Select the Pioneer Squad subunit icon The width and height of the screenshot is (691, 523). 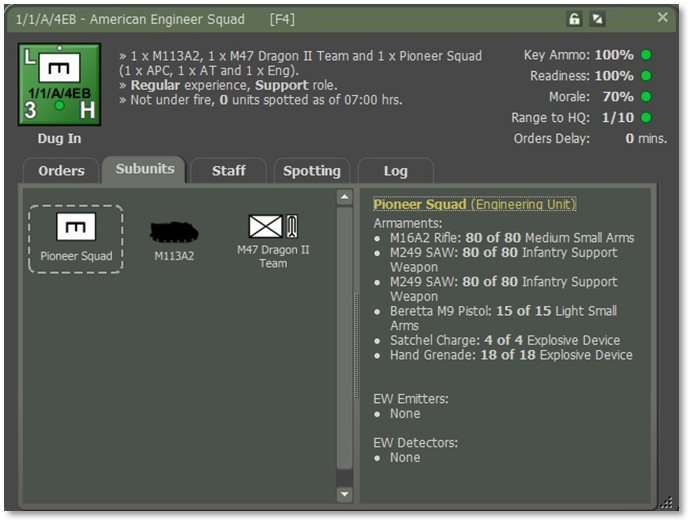pyautogui.click(x=77, y=238)
